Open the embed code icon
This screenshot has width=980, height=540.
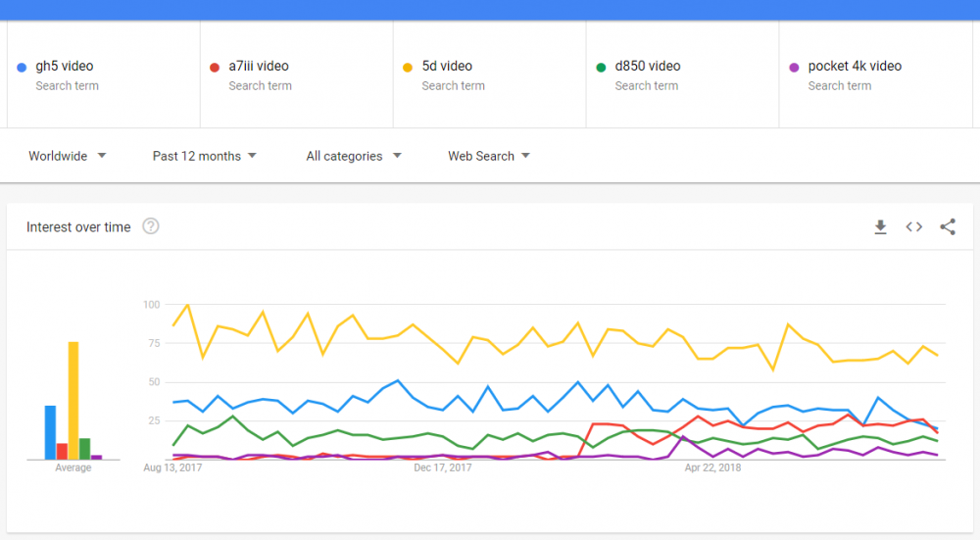(x=913, y=226)
